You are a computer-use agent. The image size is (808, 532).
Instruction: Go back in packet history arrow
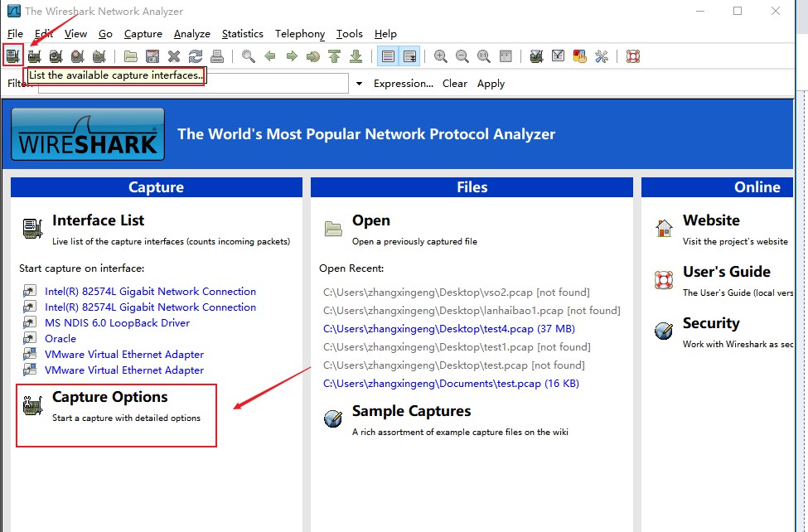tap(270, 56)
